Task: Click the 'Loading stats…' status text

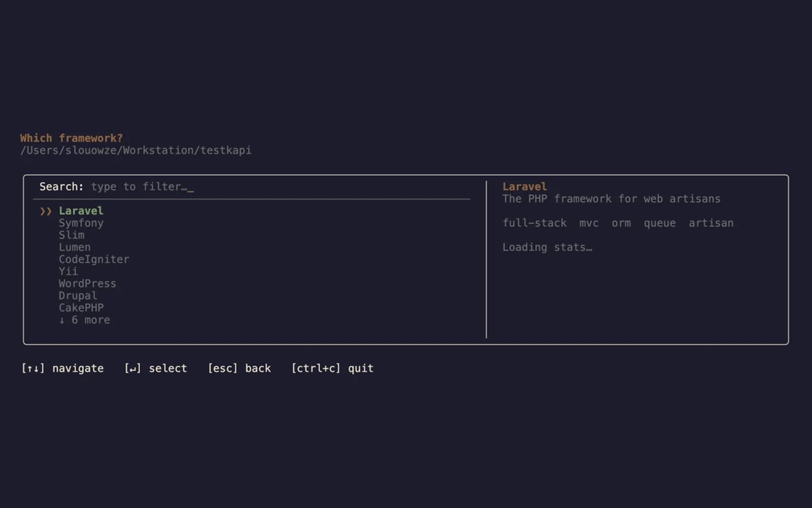Action: pyautogui.click(x=547, y=247)
